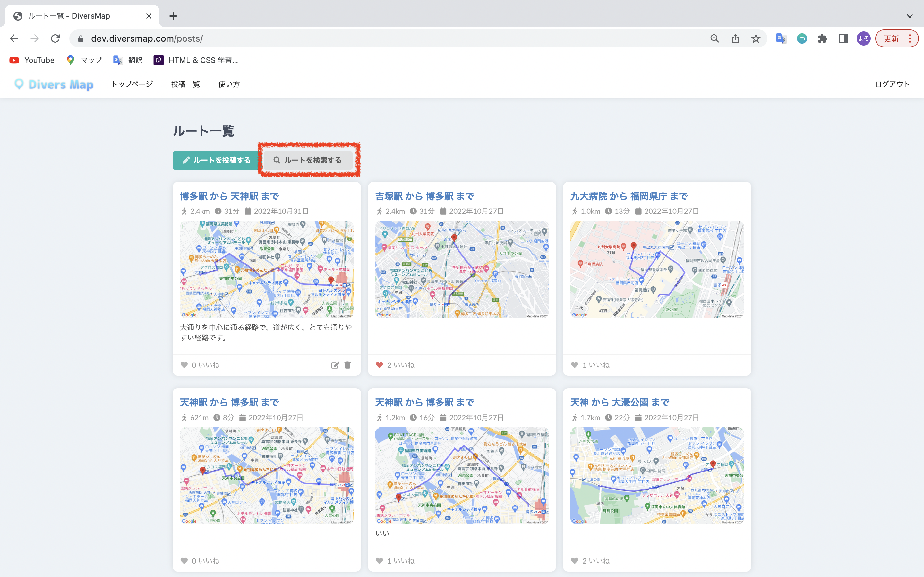This screenshot has height=577, width=924.
Task: Expand the tab search chevron
Action: [910, 16]
